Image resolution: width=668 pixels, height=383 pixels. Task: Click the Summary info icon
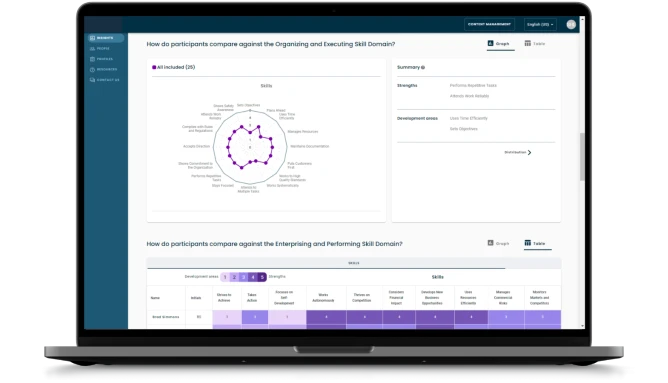(x=423, y=67)
